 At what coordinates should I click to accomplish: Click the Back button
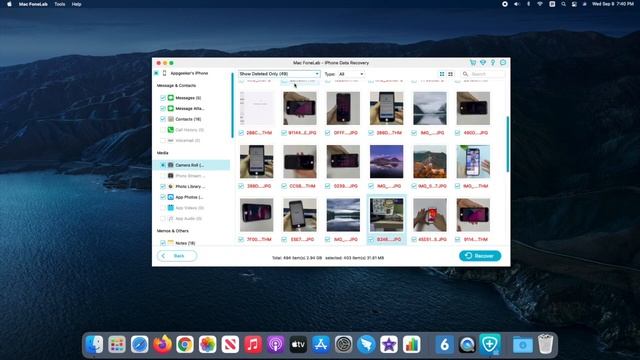pos(177,256)
